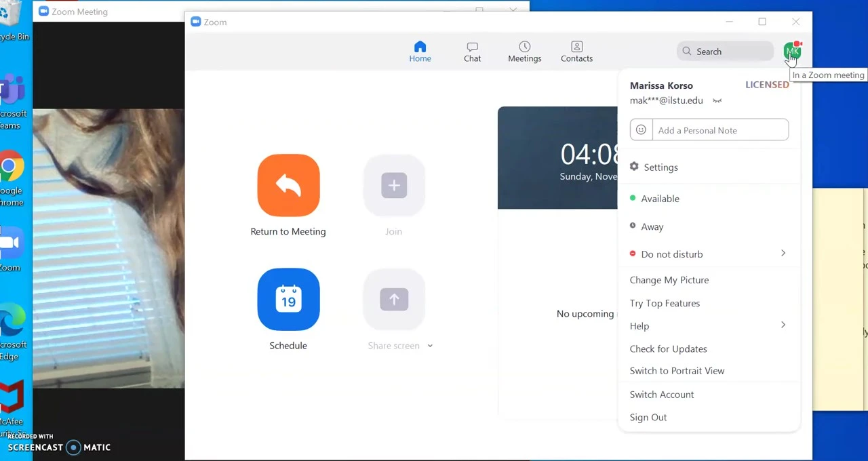Click the orange Return to Meeting icon
Image resolution: width=868 pixels, height=461 pixels.
pyautogui.click(x=288, y=185)
